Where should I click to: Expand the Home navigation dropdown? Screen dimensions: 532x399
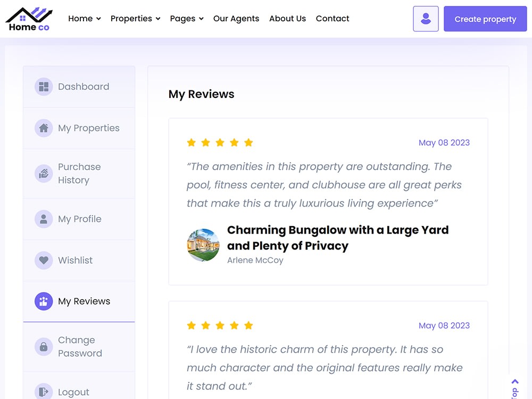[x=84, y=19]
